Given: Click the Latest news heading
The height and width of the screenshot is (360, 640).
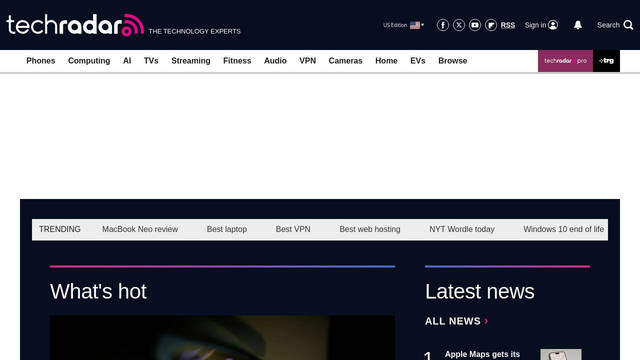Looking at the screenshot, I should tap(480, 291).
